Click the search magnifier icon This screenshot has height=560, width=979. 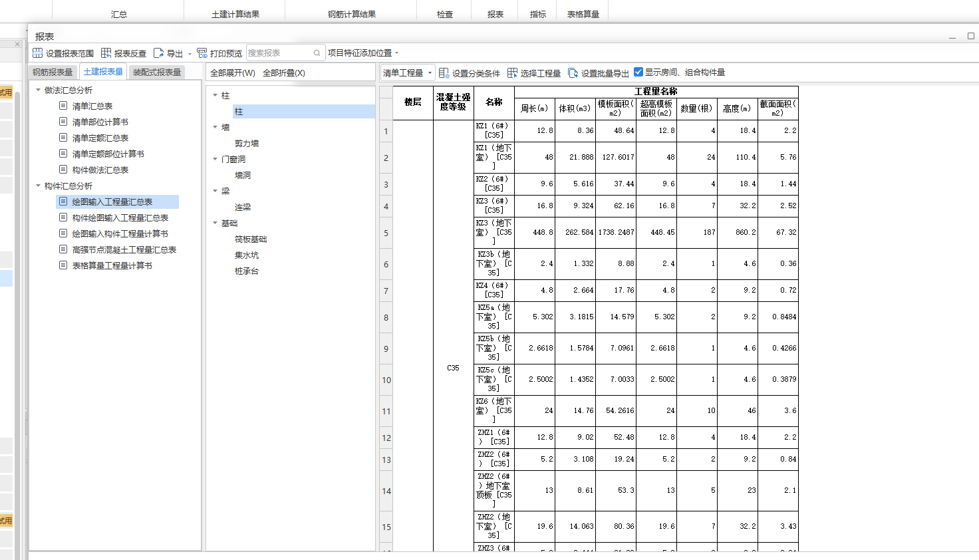pyautogui.click(x=317, y=53)
